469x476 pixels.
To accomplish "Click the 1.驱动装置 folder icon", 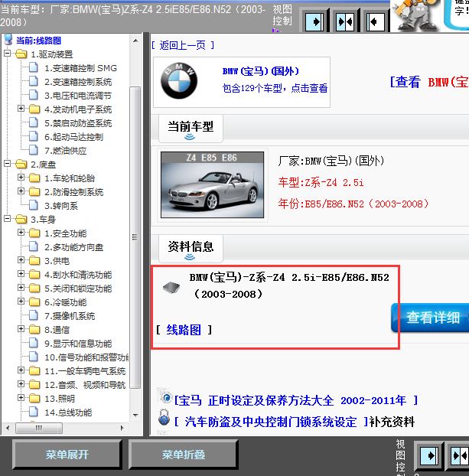I will pos(21,54).
